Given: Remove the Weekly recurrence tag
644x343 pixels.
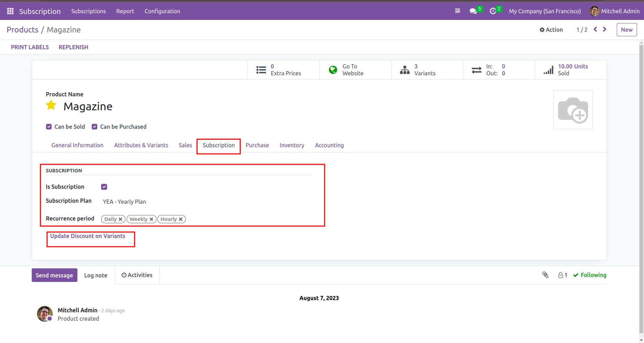Looking at the screenshot, I should pos(151,219).
